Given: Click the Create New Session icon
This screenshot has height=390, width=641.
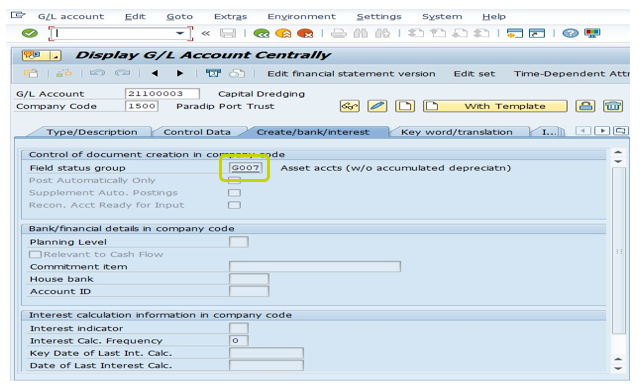Looking at the screenshot, I should [515, 33].
